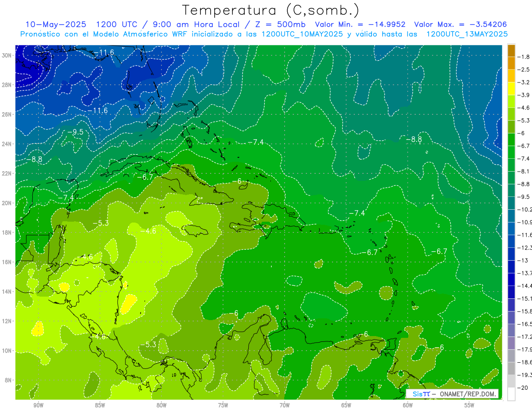Click the teal swatch between -9.5 and -10.2
This screenshot has width=532, height=411.
[x=511, y=203]
